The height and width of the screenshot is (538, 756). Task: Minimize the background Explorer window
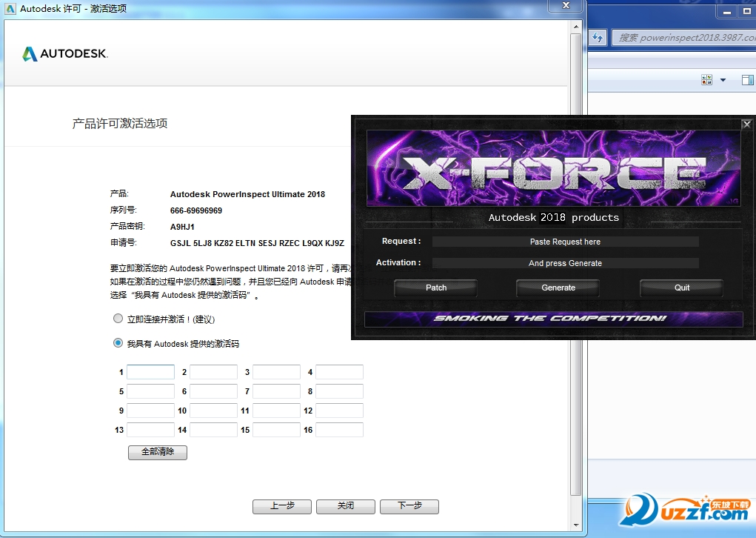727,11
